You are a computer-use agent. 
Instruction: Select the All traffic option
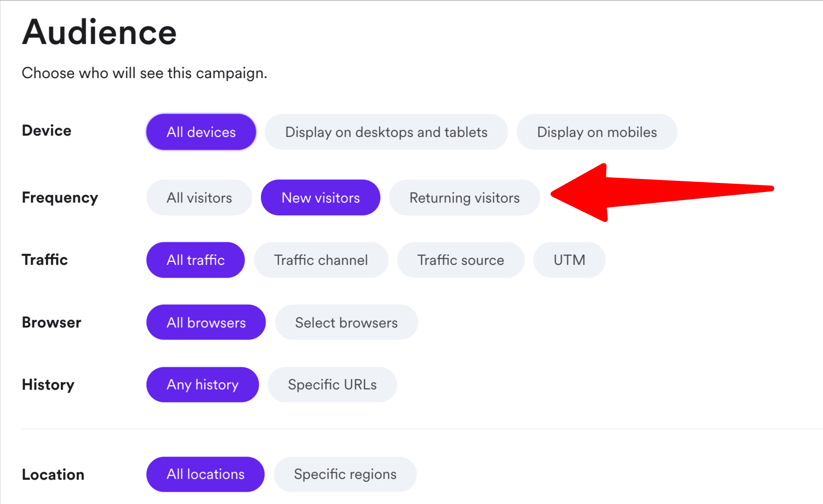pyautogui.click(x=195, y=260)
